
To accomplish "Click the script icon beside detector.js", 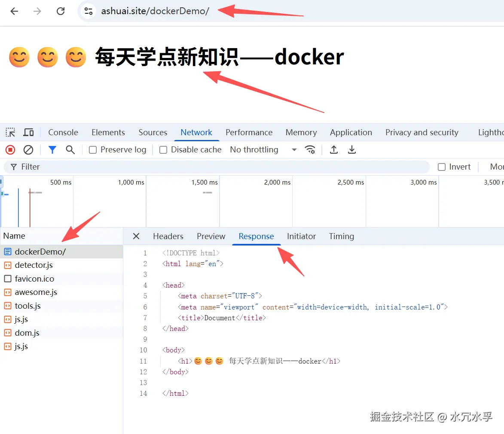I will pos(8,265).
